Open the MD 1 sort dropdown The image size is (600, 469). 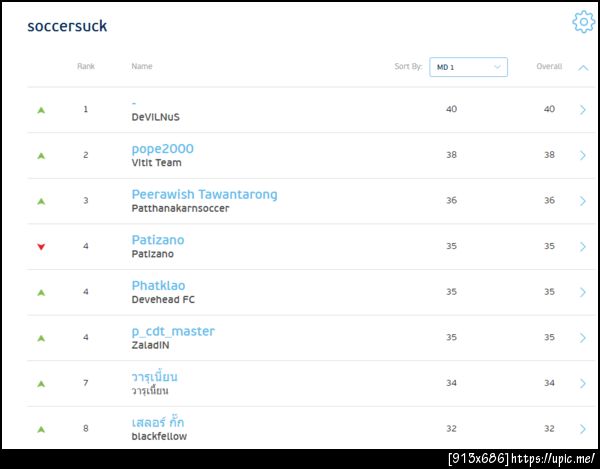(468, 67)
